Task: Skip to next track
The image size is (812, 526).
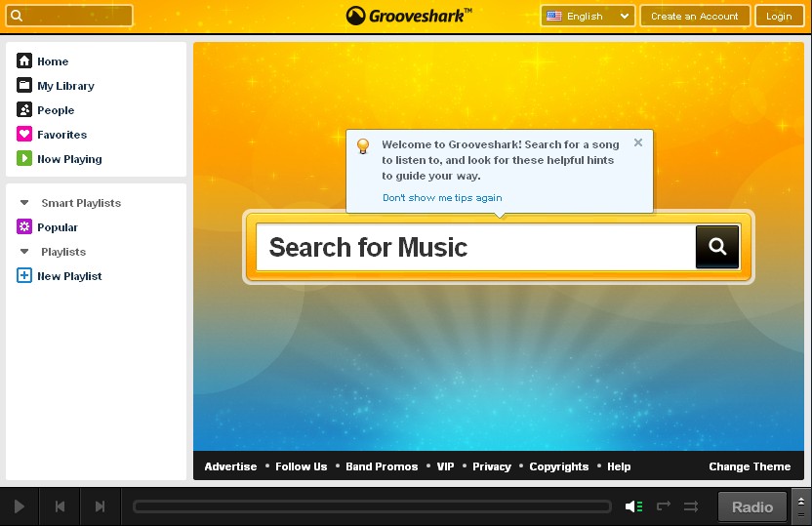Action: pyautogui.click(x=100, y=506)
